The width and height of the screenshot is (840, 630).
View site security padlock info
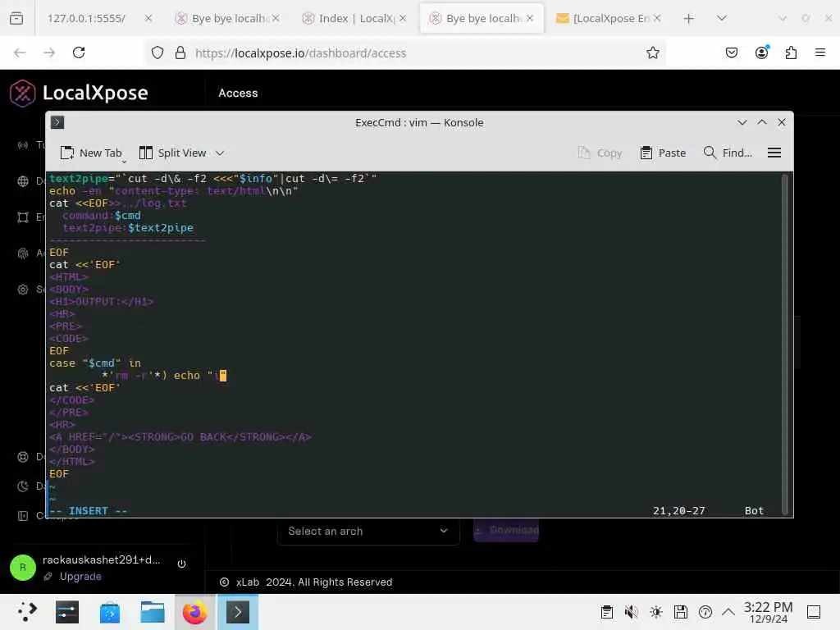[x=180, y=52]
